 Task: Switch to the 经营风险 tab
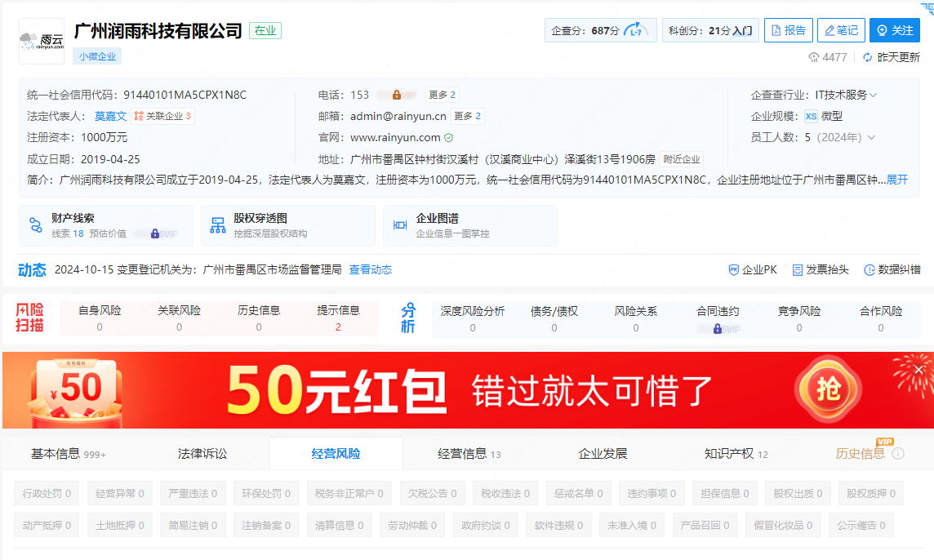[336, 454]
